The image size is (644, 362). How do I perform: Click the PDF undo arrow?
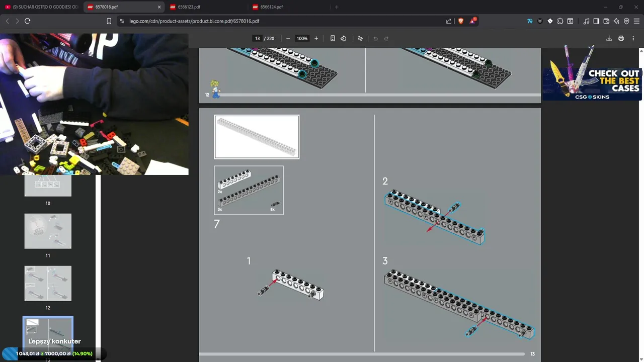(375, 38)
